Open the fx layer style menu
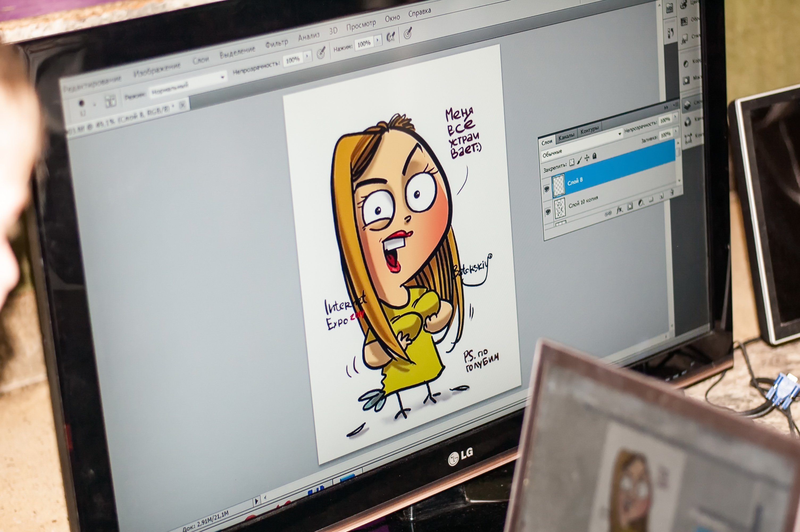 click(x=620, y=210)
